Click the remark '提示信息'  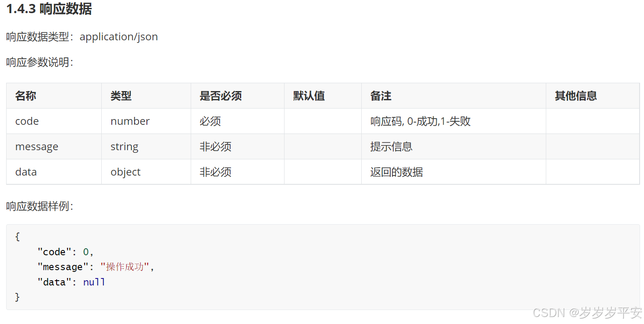391,147
